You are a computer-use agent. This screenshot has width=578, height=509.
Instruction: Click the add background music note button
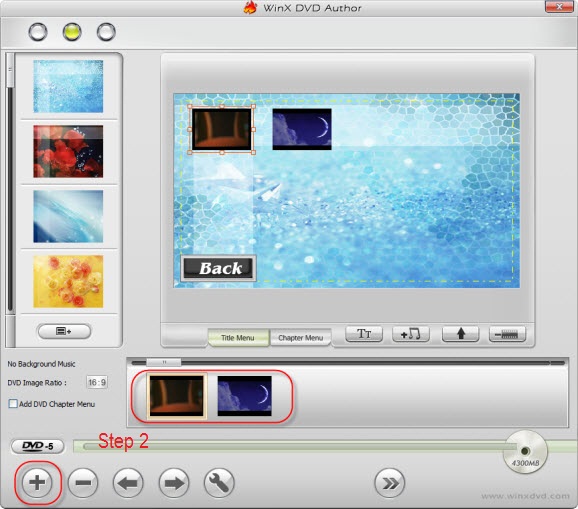coord(411,334)
